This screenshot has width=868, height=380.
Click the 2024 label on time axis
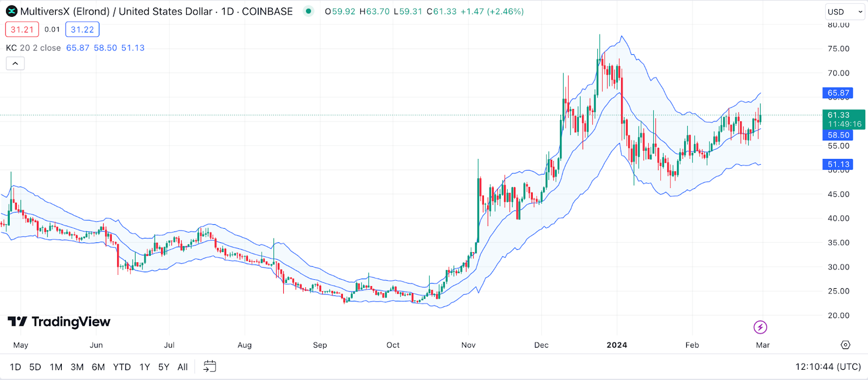(617, 345)
